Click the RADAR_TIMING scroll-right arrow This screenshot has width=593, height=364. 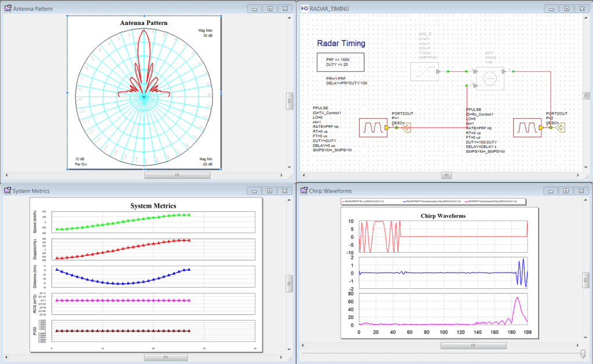click(x=578, y=175)
